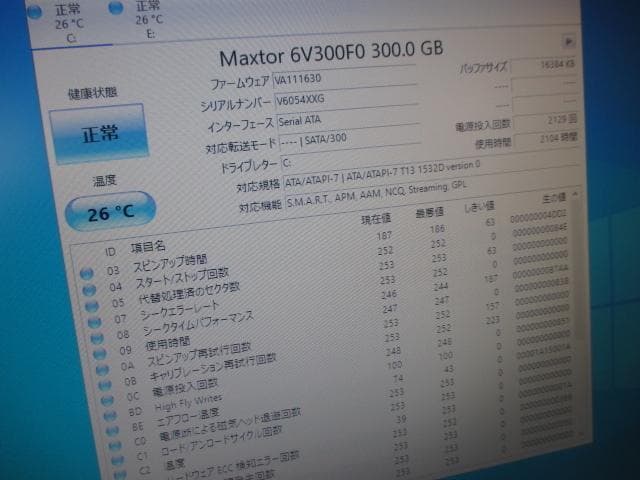Click status icon for row 04 スタート/ストップ回数

click(x=89, y=289)
